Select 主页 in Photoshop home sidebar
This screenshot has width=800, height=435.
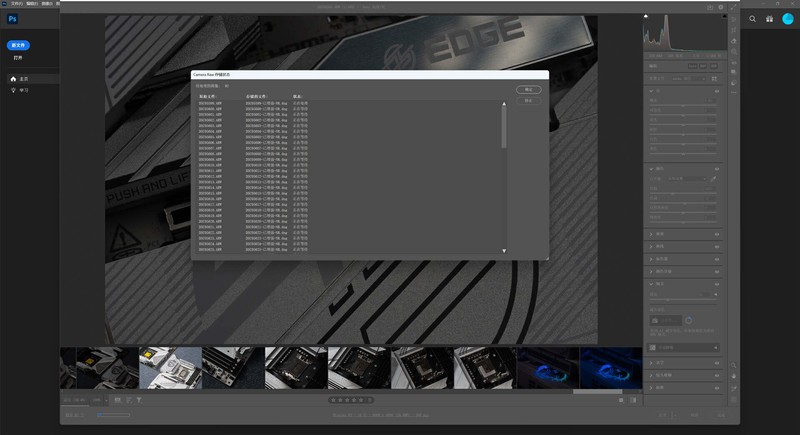point(33,79)
